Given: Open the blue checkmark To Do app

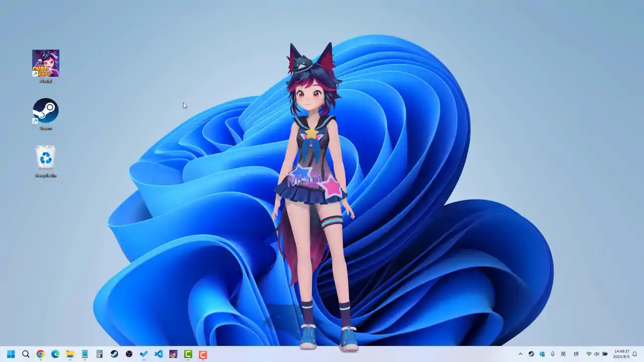Looking at the screenshot, I should click(x=144, y=354).
